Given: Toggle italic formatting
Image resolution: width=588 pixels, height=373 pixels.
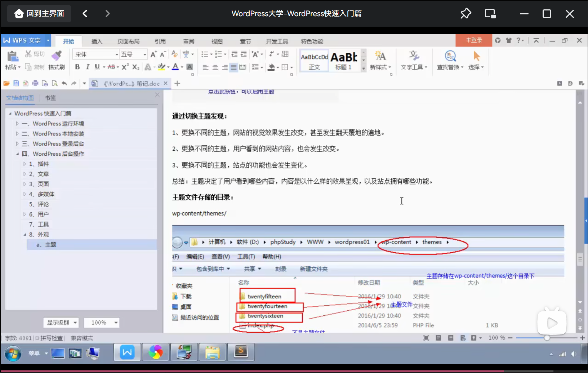Looking at the screenshot, I should pos(87,67).
